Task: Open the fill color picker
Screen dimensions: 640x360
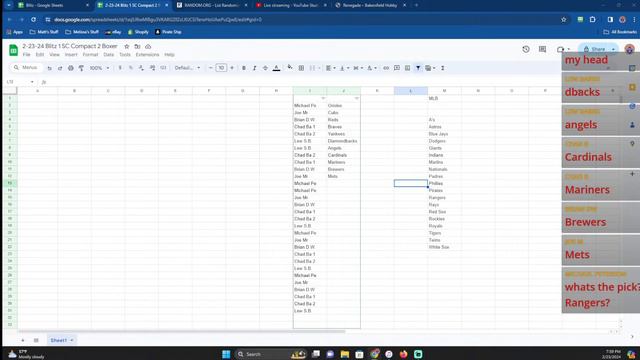Action: (x=290, y=68)
